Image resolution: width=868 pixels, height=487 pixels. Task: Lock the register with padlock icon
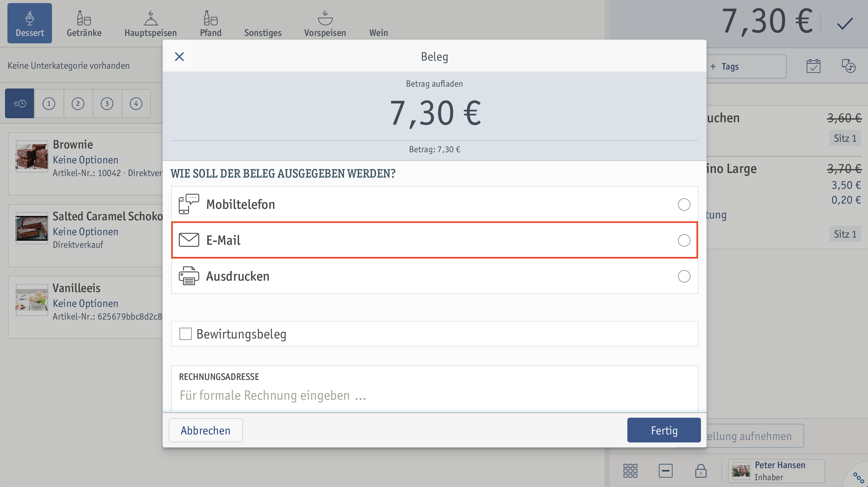701,471
